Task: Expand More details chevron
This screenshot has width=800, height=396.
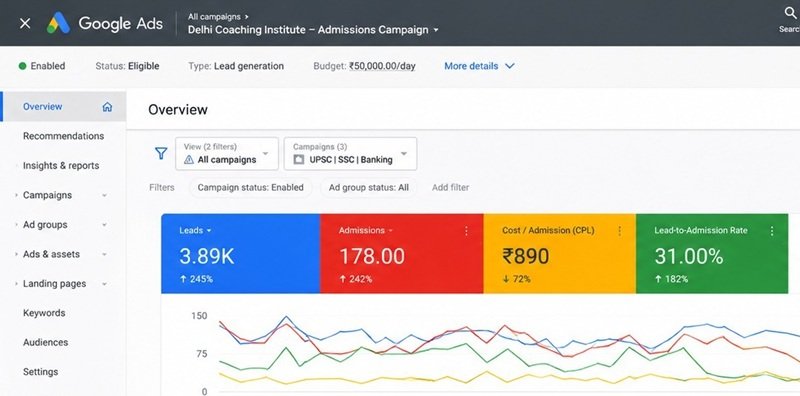Action: [510, 66]
